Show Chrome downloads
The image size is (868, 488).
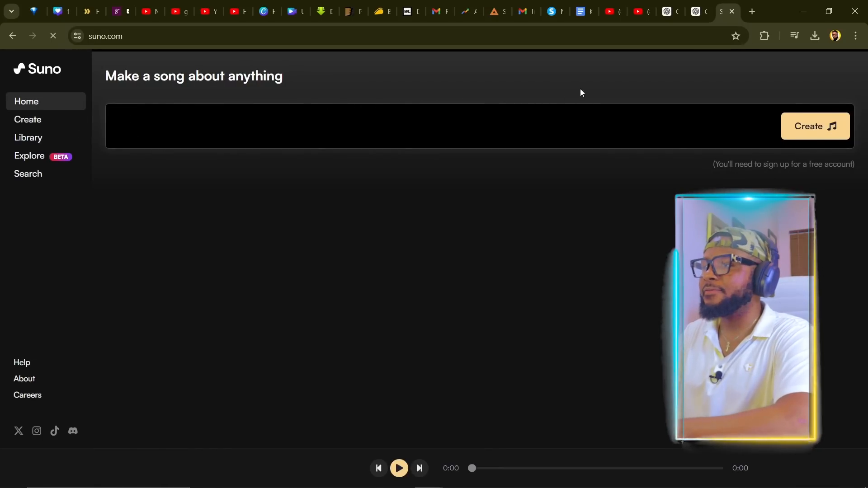click(815, 36)
